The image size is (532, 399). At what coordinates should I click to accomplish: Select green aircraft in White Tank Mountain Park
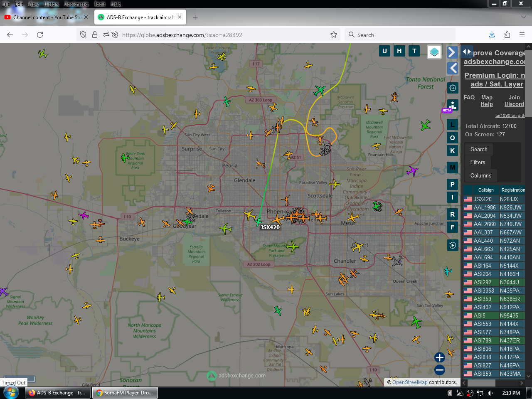[125, 158]
